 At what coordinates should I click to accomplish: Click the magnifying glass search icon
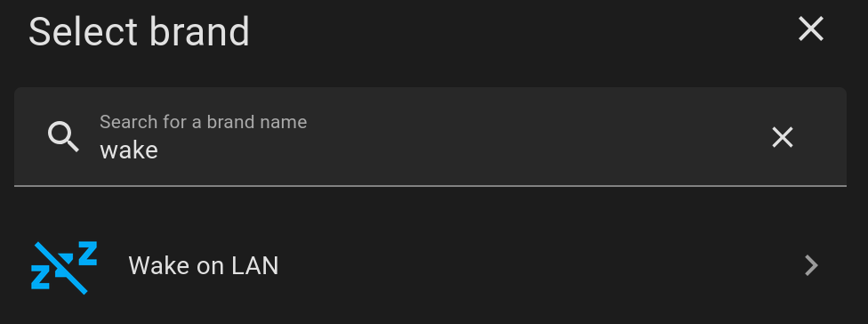(x=63, y=137)
